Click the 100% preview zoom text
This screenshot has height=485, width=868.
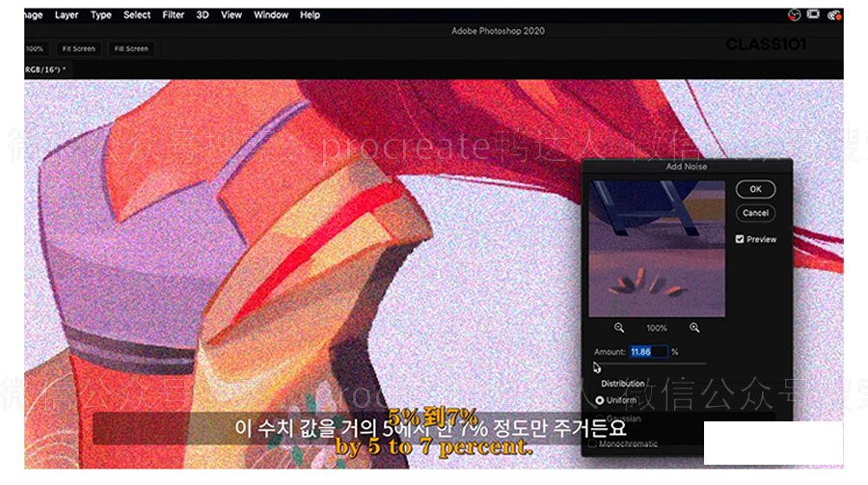[x=657, y=329]
